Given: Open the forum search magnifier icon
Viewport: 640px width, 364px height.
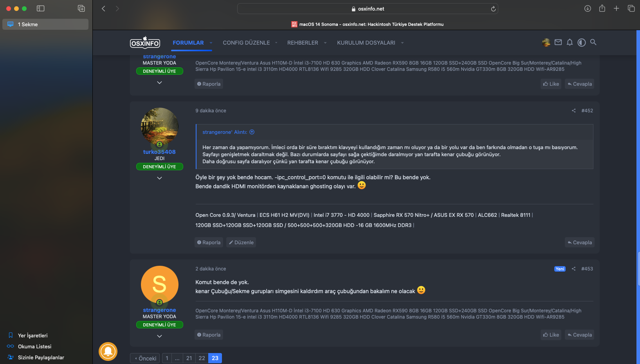Looking at the screenshot, I should point(593,42).
